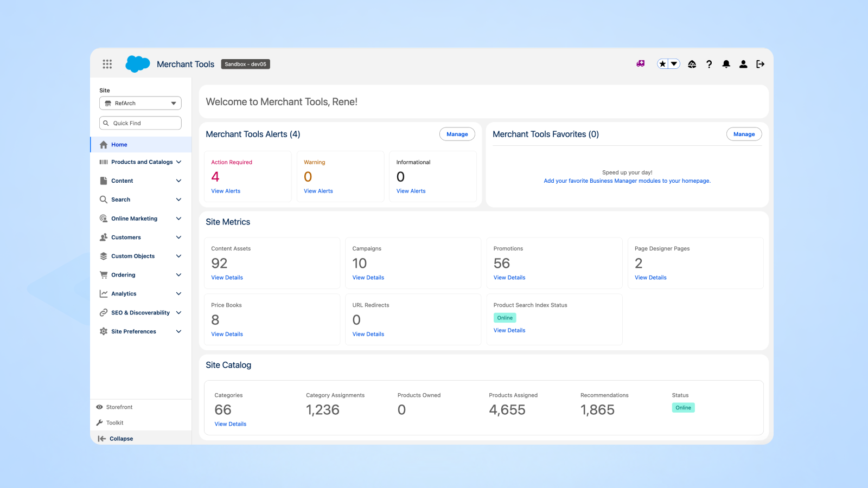This screenshot has width=868, height=488.
Task: Click the star favorites icon in the header
Action: click(x=662, y=63)
